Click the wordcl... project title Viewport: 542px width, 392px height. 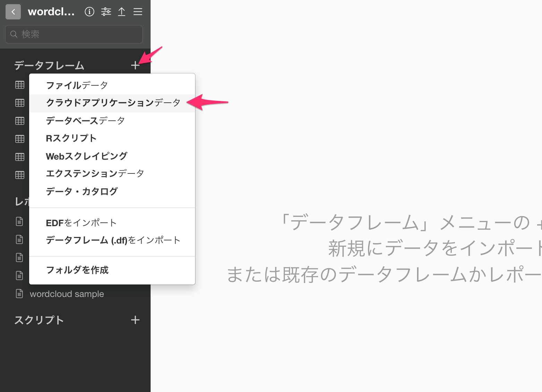pyautogui.click(x=51, y=12)
